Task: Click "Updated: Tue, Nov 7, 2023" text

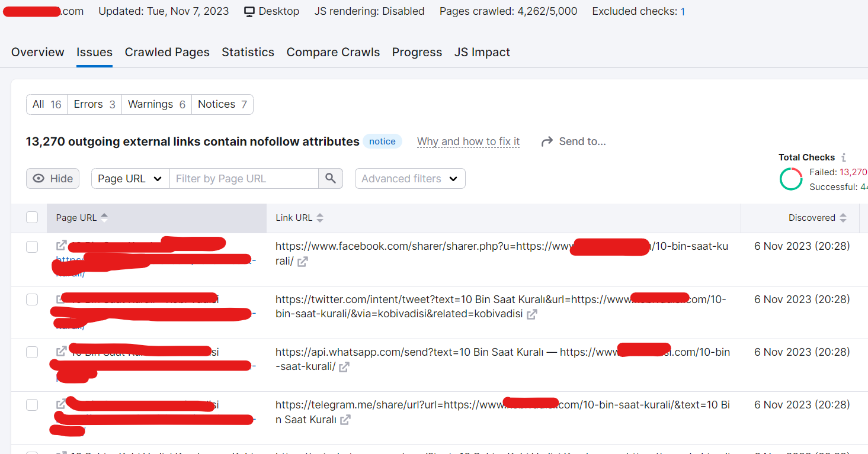Action: [x=164, y=11]
